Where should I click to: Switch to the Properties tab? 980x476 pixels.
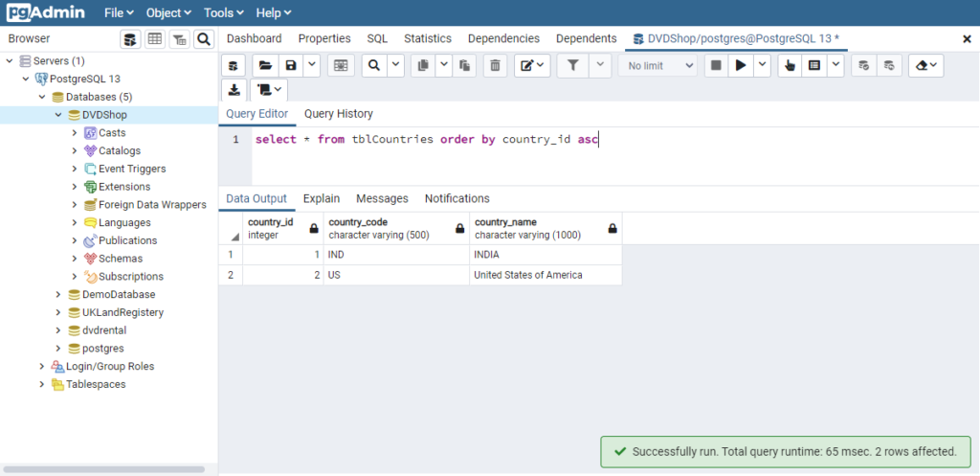click(x=324, y=38)
